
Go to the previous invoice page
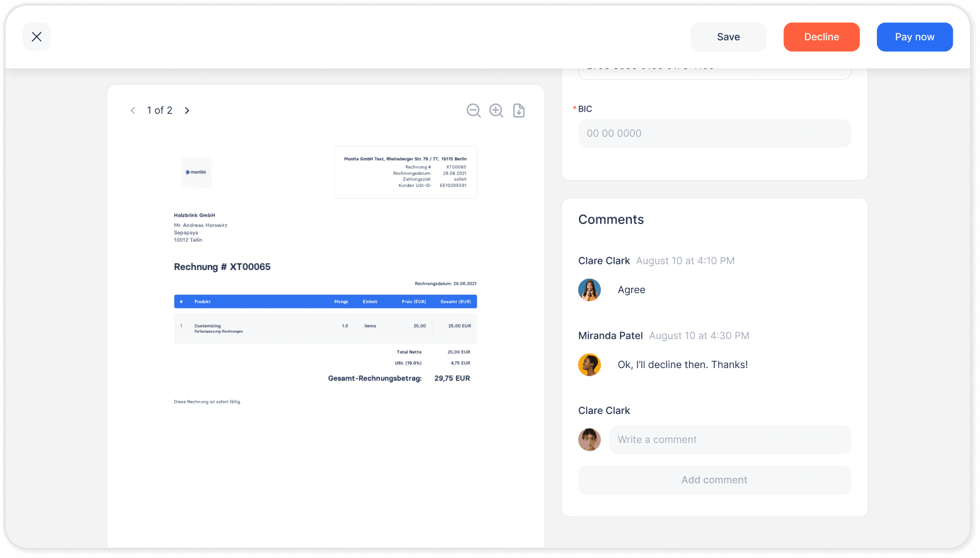pyautogui.click(x=133, y=110)
